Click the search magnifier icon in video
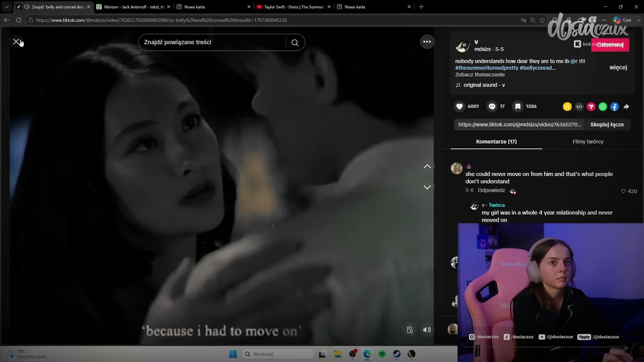The width and height of the screenshot is (644, 362). point(295,43)
